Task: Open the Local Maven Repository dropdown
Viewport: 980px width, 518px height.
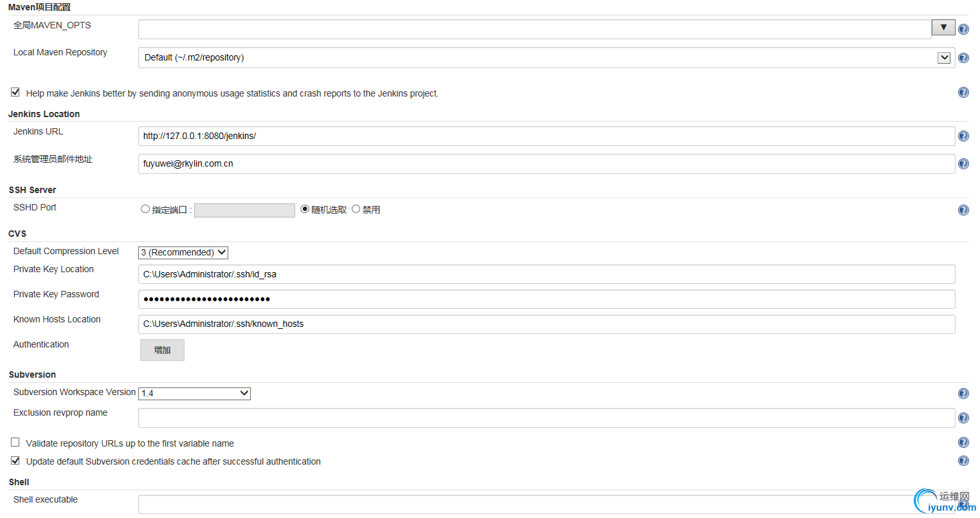Action: coord(547,57)
